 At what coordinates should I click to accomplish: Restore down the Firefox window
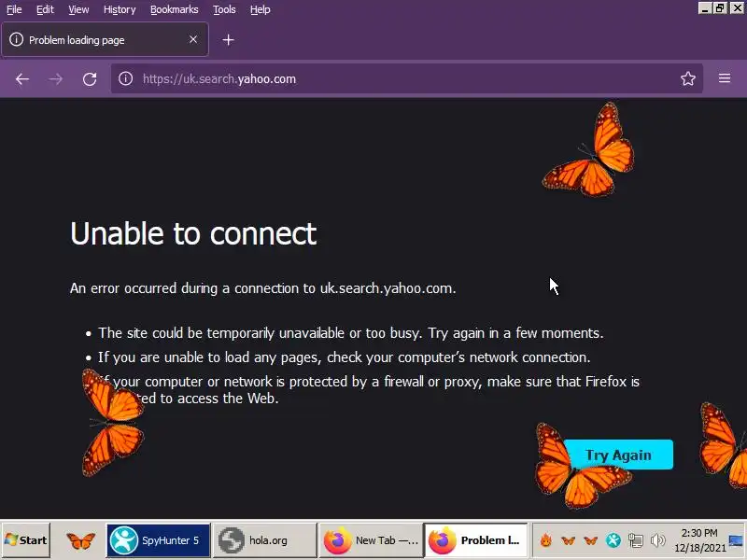720,8
